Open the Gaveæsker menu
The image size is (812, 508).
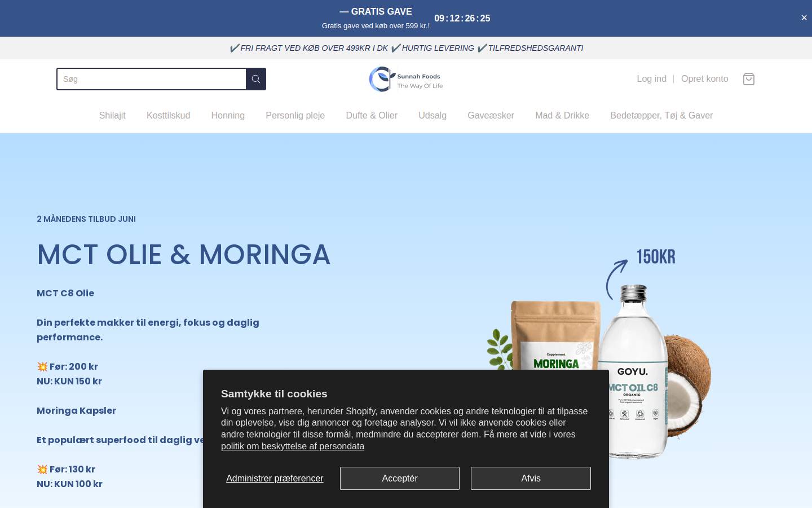491,116
